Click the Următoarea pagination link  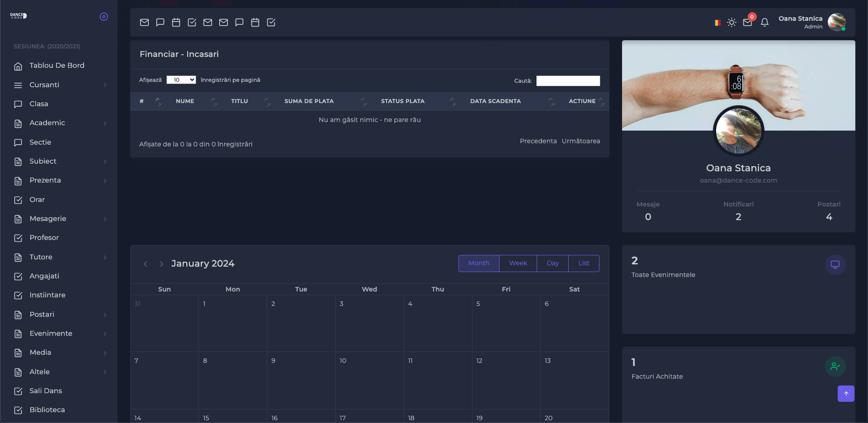[x=581, y=141]
